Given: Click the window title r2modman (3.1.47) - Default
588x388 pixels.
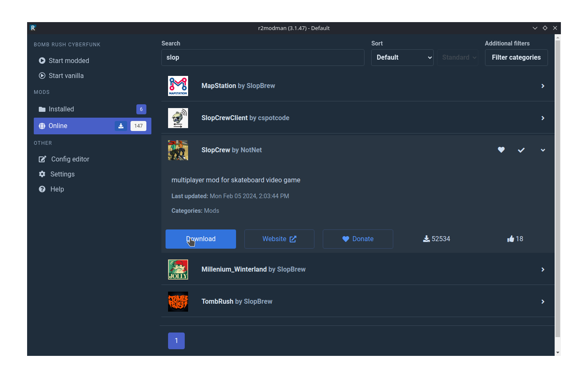Looking at the screenshot, I should (294, 28).
